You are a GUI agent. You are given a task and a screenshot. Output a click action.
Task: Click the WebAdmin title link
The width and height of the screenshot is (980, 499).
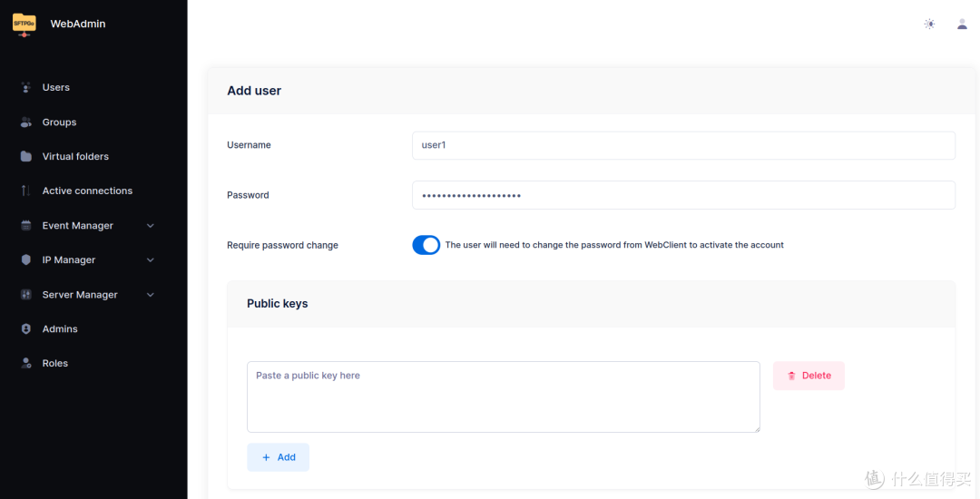click(78, 24)
